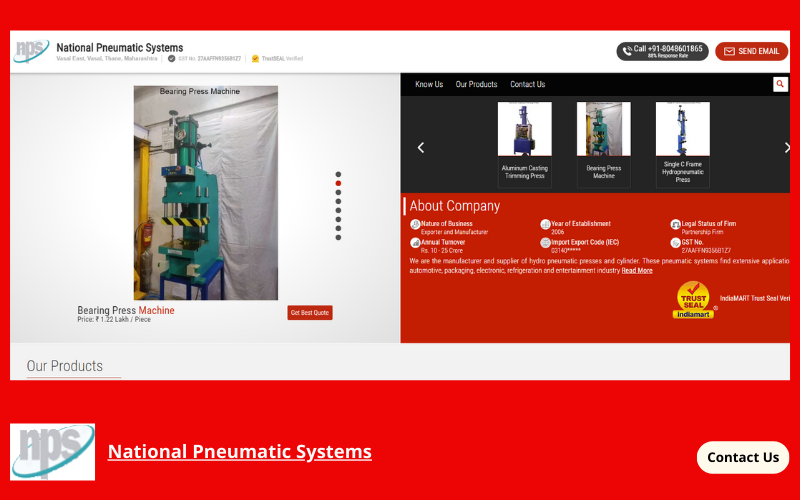
Task: Click the GST verified checkmark icon
Action: point(171,59)
